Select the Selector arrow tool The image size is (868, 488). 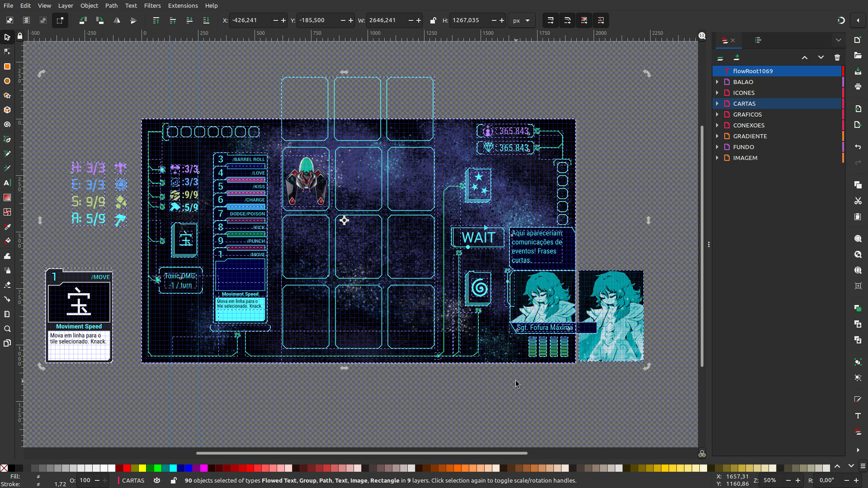7,37
